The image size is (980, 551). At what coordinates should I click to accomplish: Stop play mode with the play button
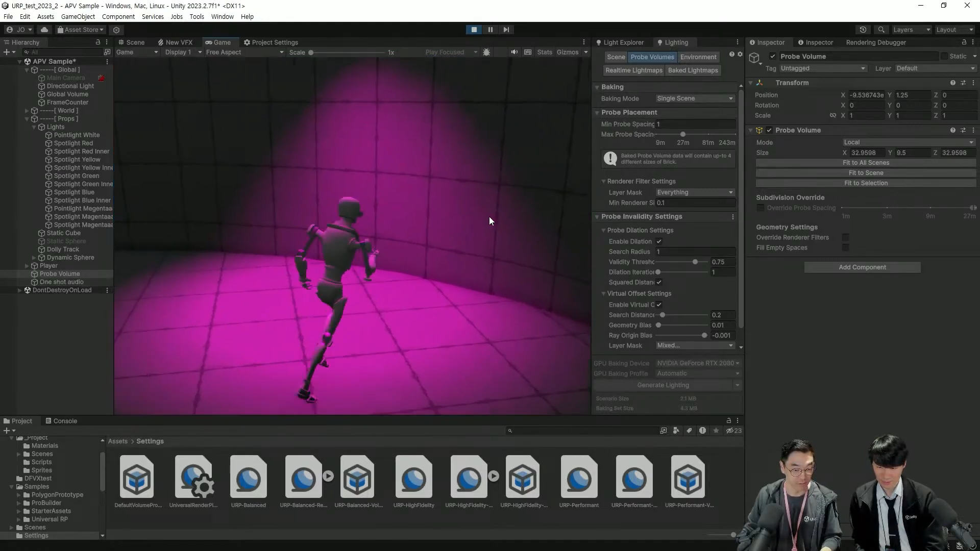tap(474, 30)
